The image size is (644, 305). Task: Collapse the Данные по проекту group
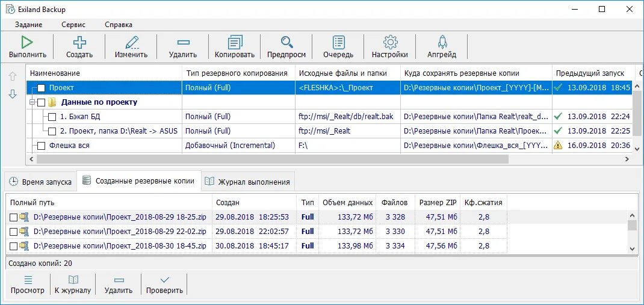32,103
